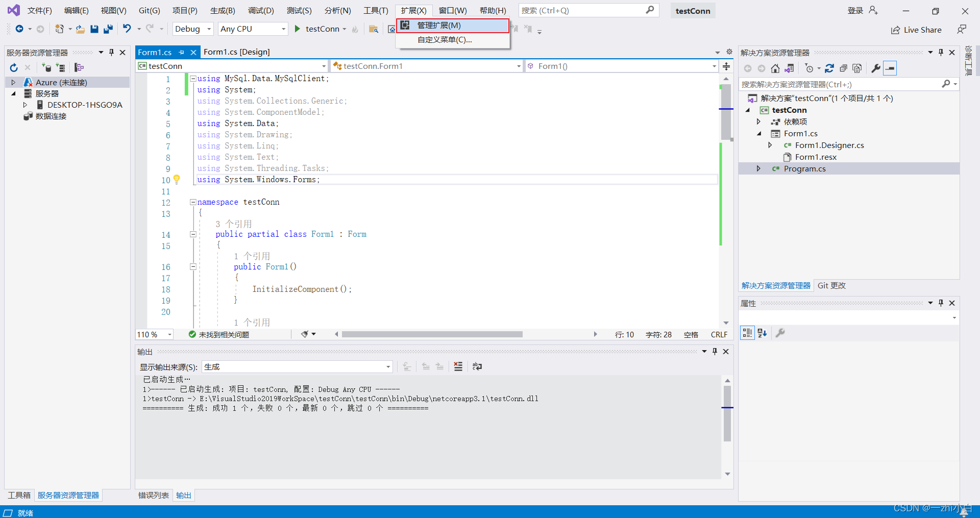Click Connect to Database icon in Server Explorer

[x=46, y=67]
